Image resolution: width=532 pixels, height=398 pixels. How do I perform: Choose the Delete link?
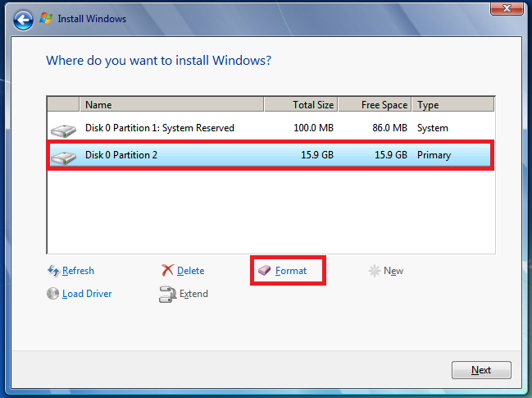(x=191, y=271)
